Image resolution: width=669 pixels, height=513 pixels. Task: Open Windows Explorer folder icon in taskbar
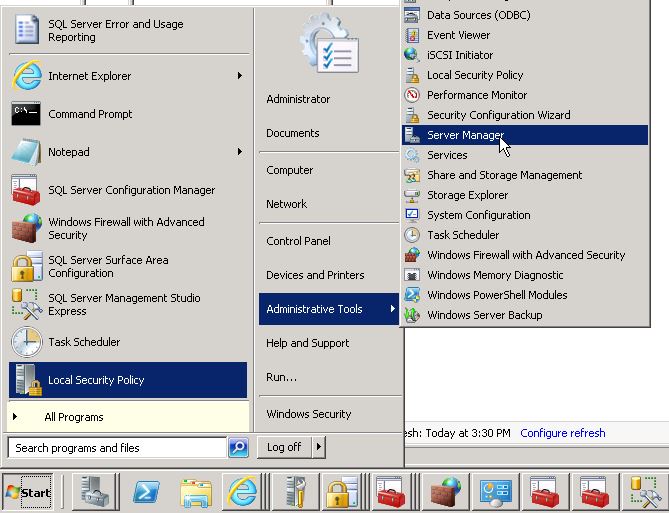click(195, 492)
